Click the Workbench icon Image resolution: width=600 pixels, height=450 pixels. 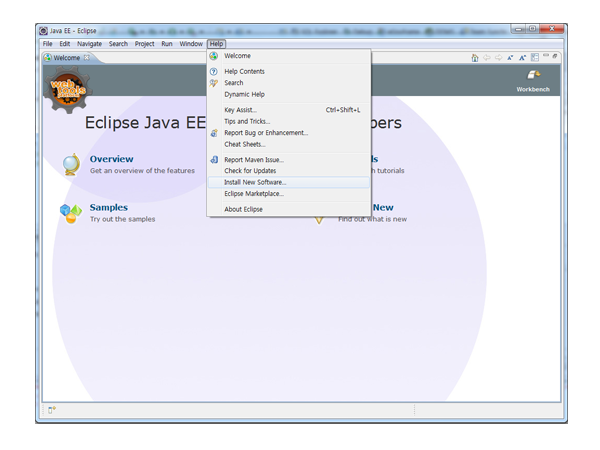pos(534,76)
